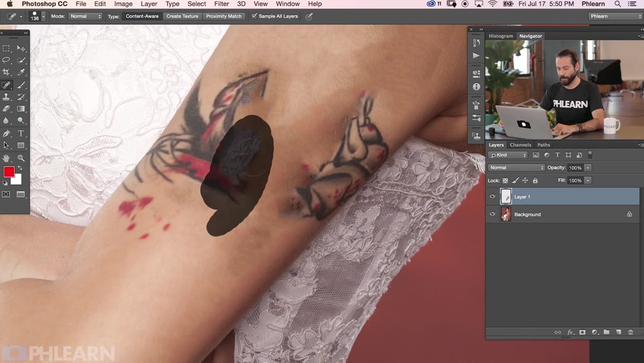The height and width of the screenshot is (363, 644).
Task: Select the Rectangle shape tool
Action: tap(21, 145)
